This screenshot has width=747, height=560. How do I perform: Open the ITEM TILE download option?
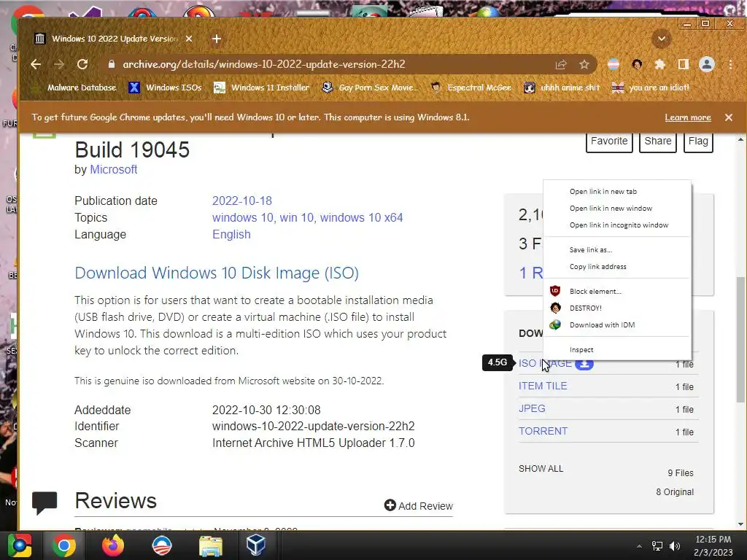[x=543, y=386]
